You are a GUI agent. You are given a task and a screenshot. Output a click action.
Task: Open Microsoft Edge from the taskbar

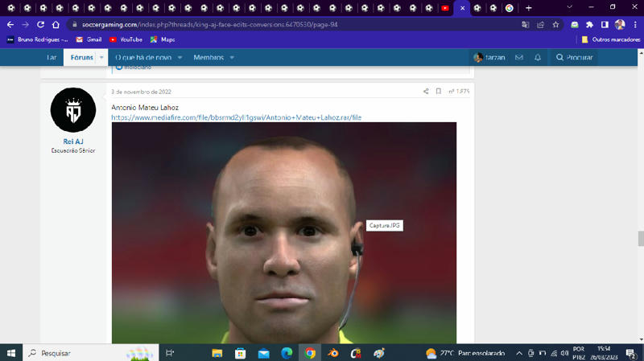pyautogui.click(x=287, y=353)
